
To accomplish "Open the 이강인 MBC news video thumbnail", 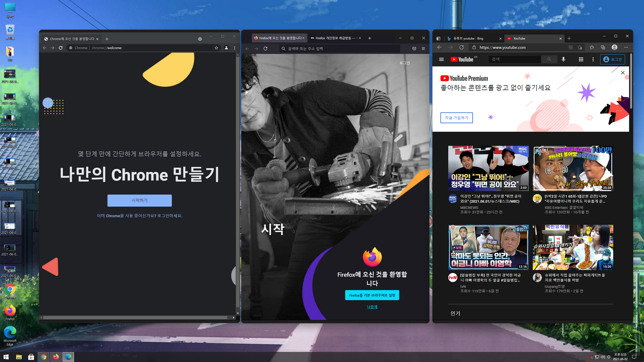I will [x=488, y=168].
